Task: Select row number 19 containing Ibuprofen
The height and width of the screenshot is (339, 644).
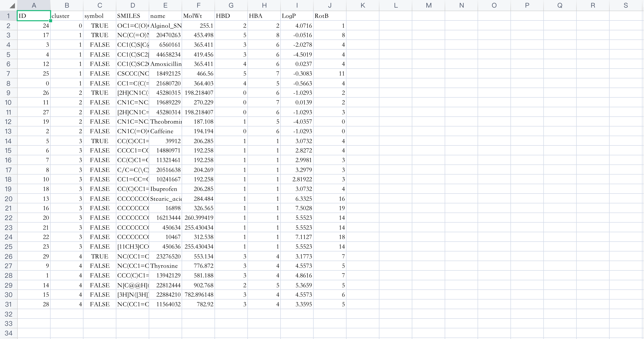Action: [x=8, y=189]
